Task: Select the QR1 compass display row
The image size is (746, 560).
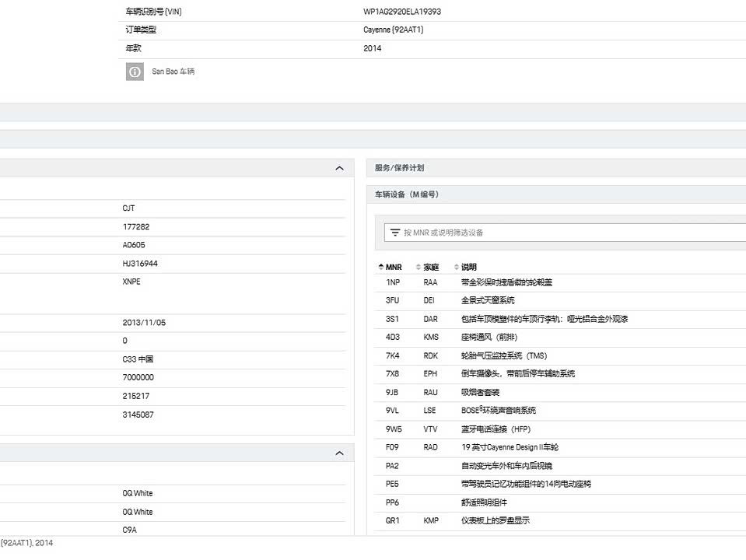Action: coord(495,521)
